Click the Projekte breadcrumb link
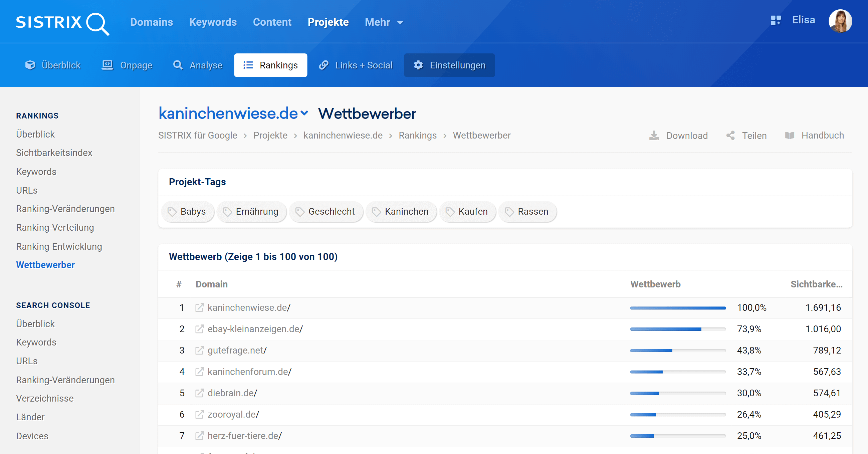 pos(270,136)
